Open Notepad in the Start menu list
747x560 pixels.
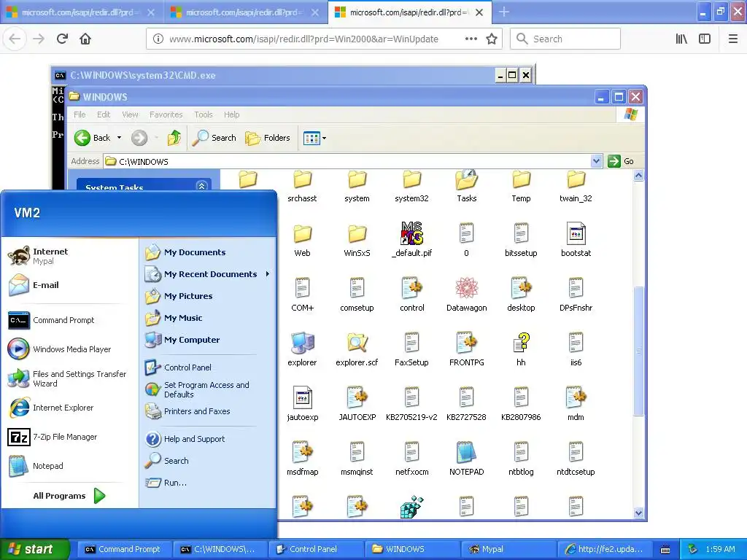click(x=36, y=466)
